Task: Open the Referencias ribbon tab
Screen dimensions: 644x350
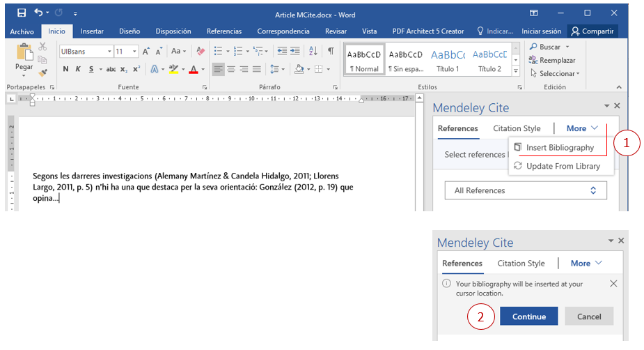Action: (x=224, y=31)
